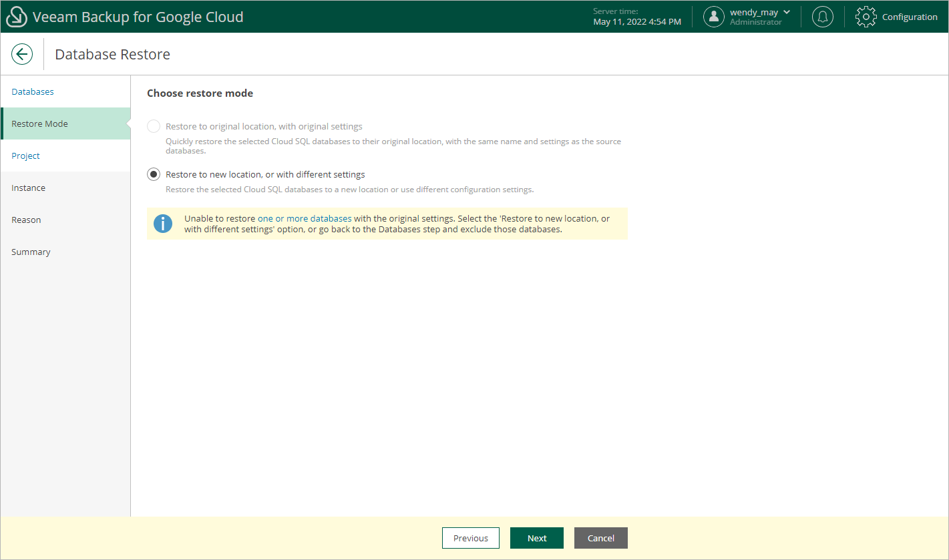
Task: Open the Project step
Action: [65, 156]
